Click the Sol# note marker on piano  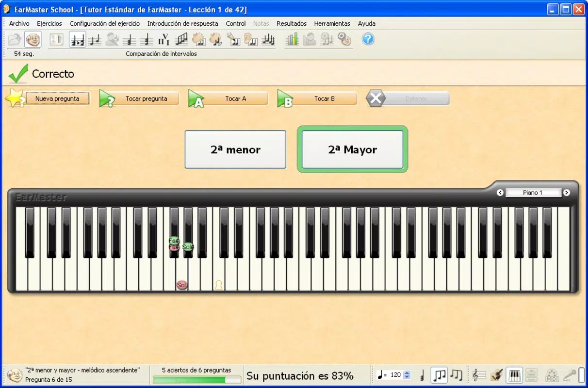[188, 247]
